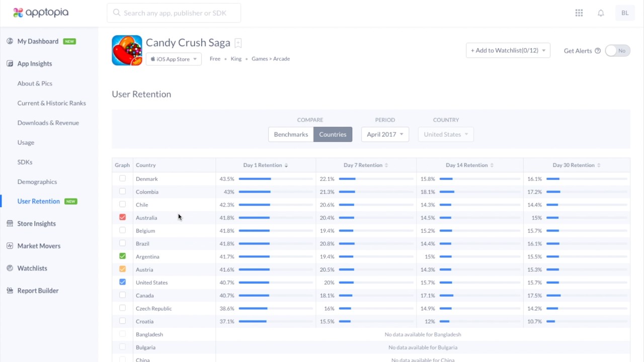This screenshot has height=362, width=644.
Task: Open the apps grid icon
Action: 579,13
